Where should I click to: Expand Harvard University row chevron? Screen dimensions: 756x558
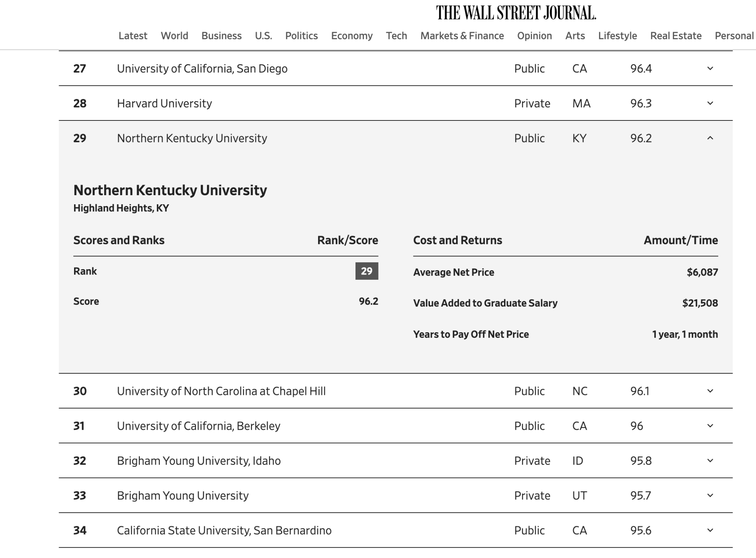click(710, 103)
